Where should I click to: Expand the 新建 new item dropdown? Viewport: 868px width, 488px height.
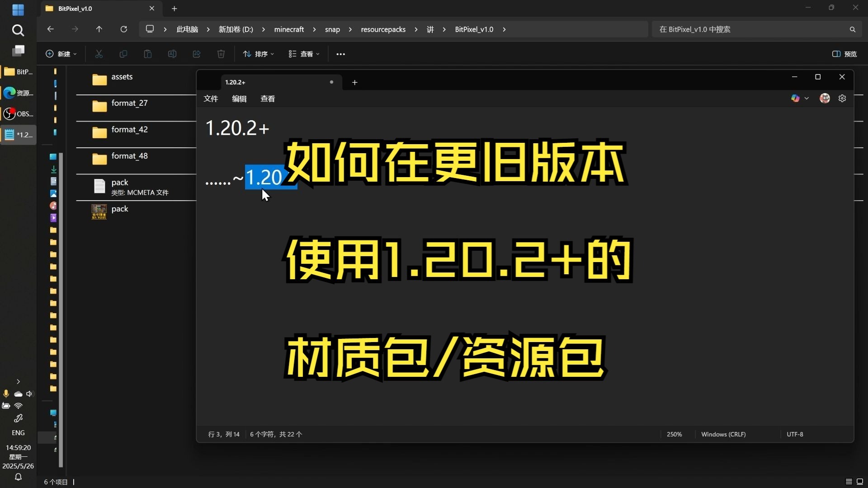61,54
